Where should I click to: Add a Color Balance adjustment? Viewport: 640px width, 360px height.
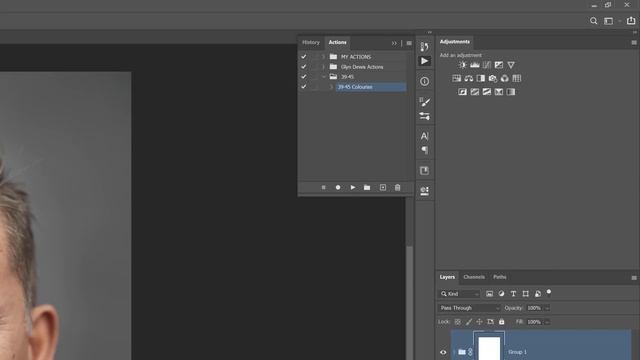point(469,78)
